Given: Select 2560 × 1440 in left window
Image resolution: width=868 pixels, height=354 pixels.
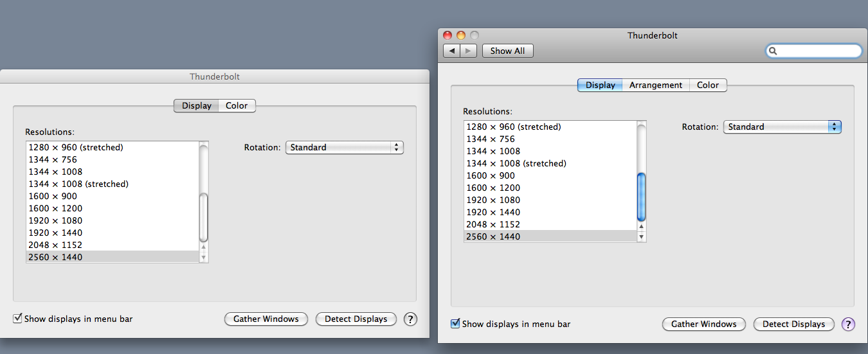Looking at the screenshot, I should (x=113, y=258).
